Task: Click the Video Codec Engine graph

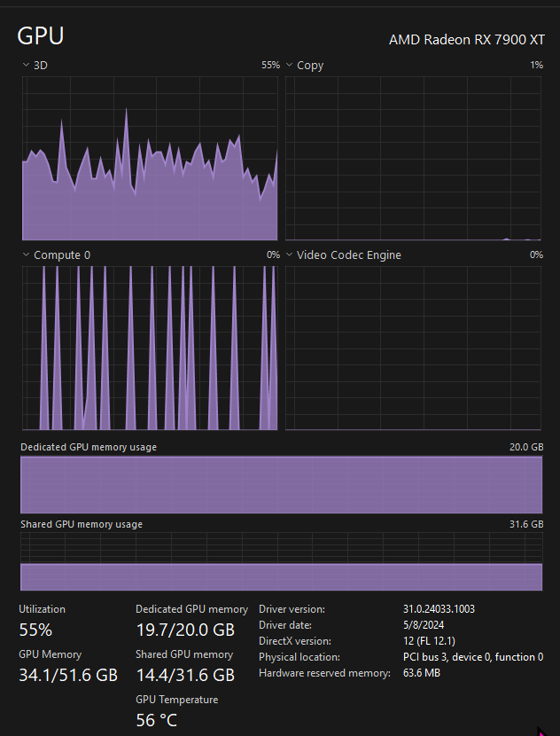Action: click(x=413, y=348)
